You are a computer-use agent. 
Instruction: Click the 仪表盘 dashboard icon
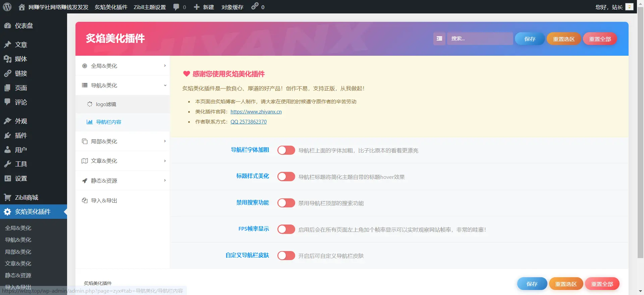pos(7,26)
